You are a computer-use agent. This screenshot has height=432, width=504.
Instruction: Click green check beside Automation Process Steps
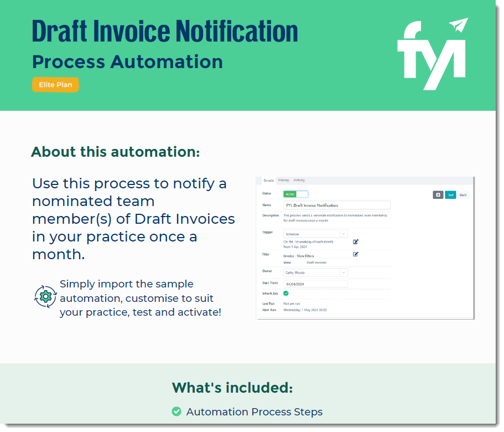pyautogui.click(x=176, y=412)
